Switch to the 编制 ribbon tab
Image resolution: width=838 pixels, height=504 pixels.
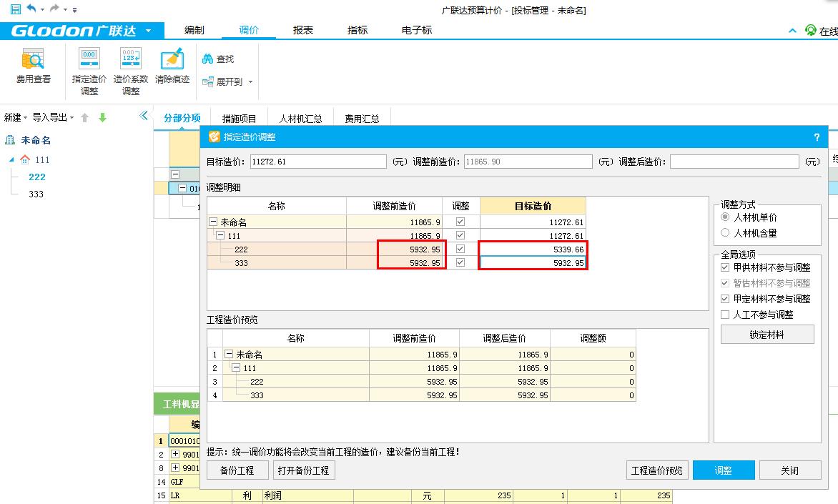pyautogui.click(x=194, y=31)
